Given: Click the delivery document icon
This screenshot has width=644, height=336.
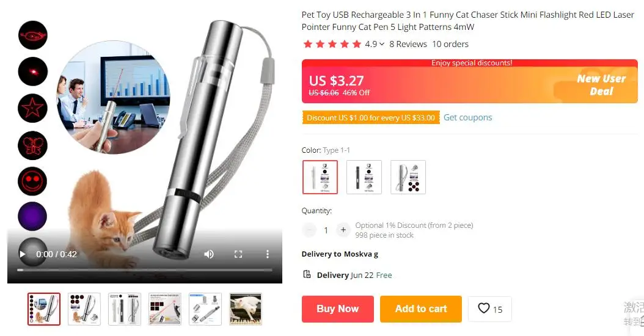Looking at the screenshot, I should 307,274.
